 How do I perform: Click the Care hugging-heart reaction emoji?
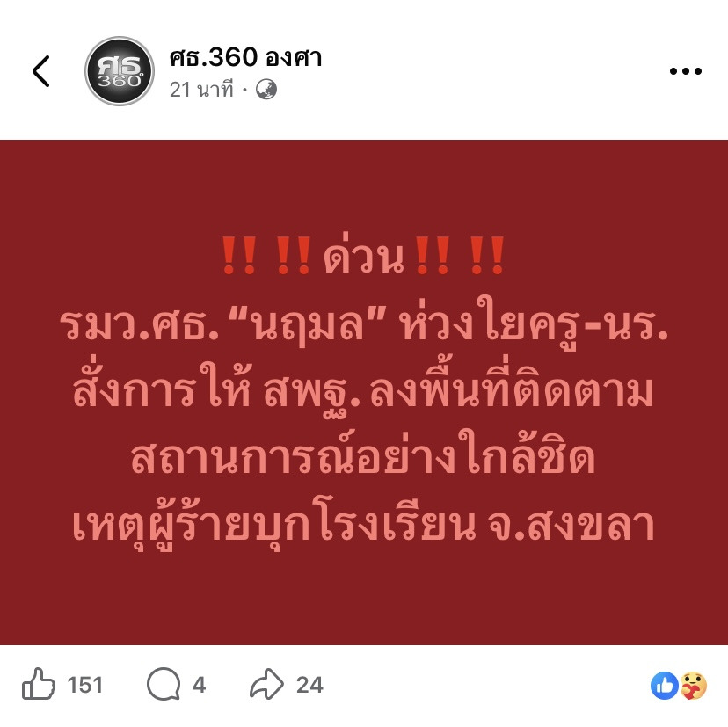point(693,686)
